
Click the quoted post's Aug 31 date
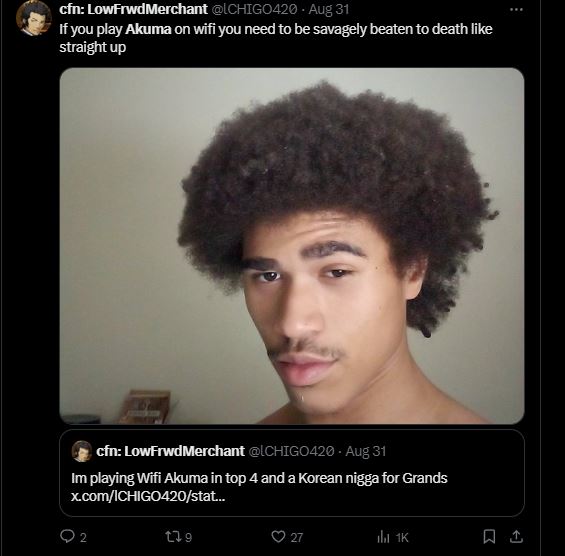pos(365,451)
